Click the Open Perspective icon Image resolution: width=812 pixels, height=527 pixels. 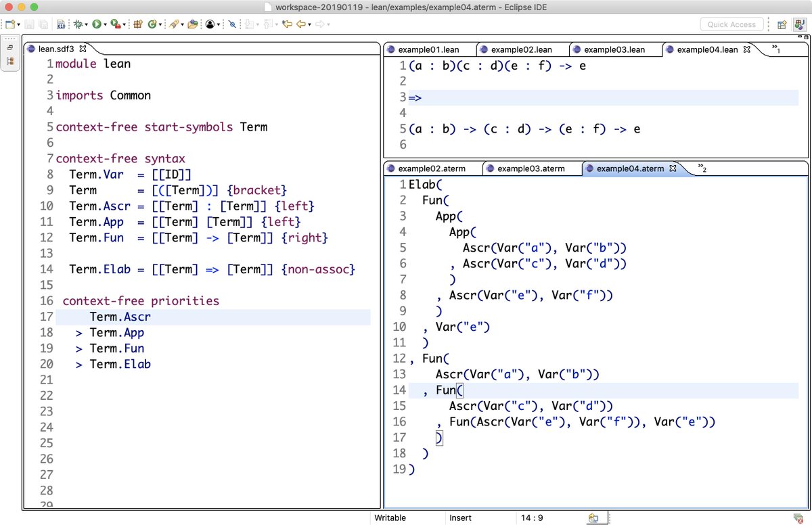point(782,24)
